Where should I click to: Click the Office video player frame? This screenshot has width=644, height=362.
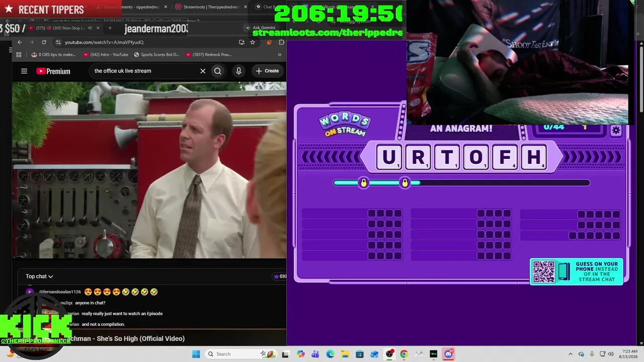(x=149, y=170)
